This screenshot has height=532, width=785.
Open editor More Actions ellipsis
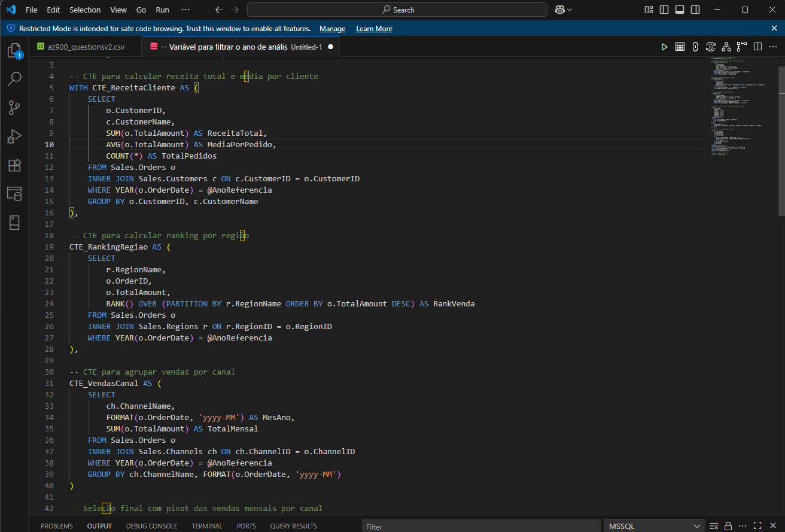pyautogui.click(x=773, y=47)
